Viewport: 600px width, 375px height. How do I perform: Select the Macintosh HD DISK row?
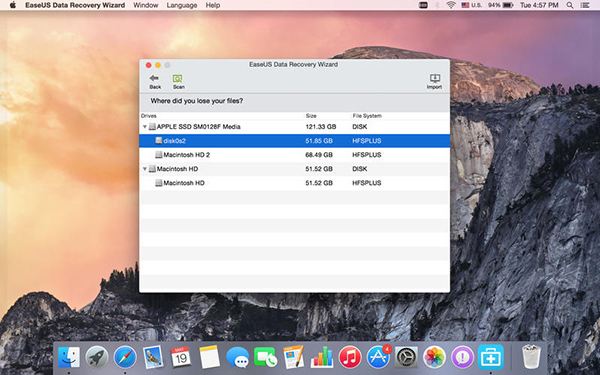coord(294,169)
